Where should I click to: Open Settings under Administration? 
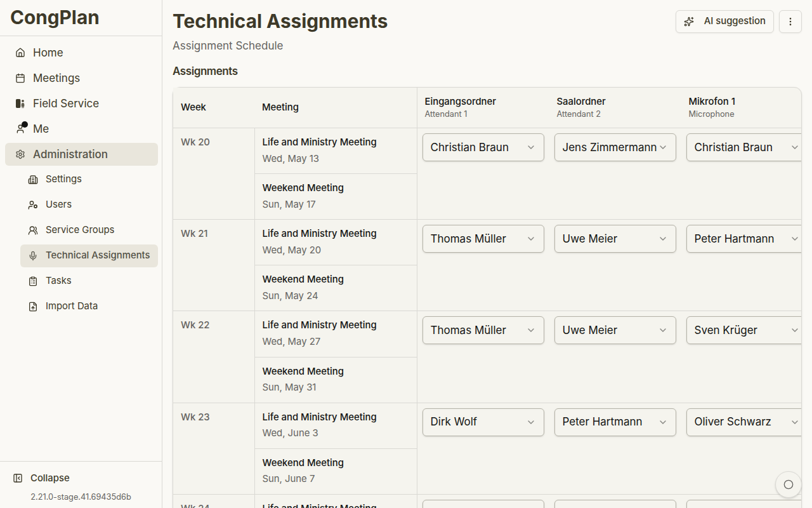coord(89,179)
